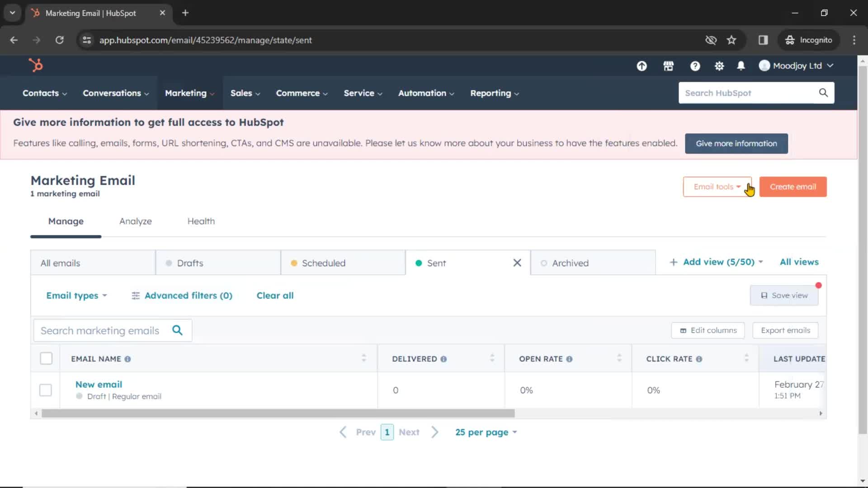The height and width of the screenshot is (488, 868).
Task: Click the HubSpot search magnifier icon
Action: 823,93
